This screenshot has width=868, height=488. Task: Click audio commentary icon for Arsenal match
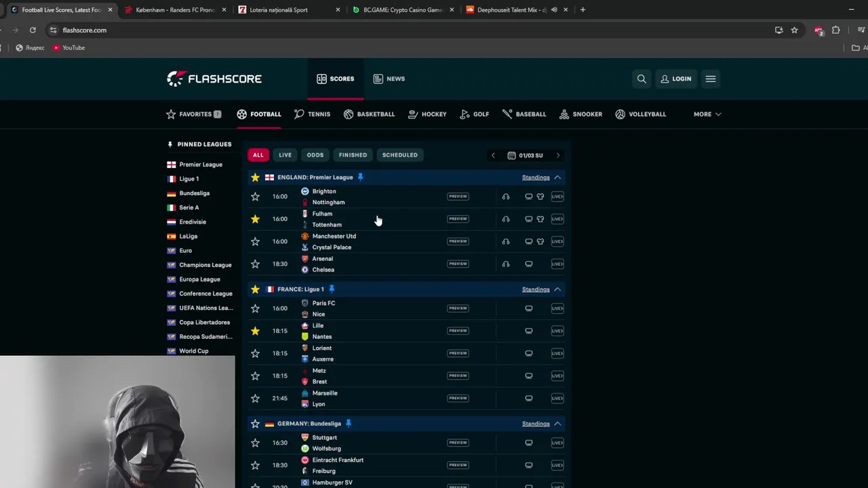pyautogui.click(x=506, y=264)
